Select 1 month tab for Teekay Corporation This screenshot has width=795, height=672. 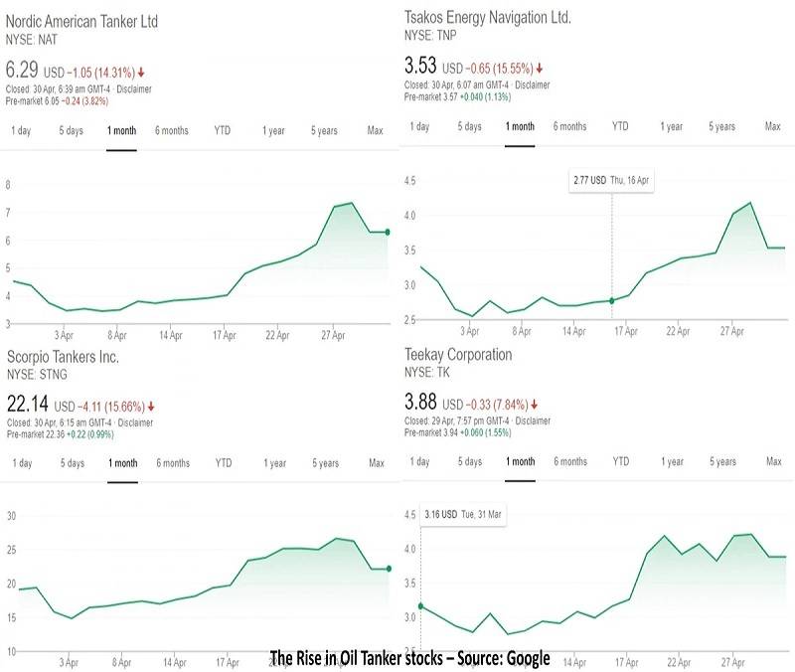tap(520, 461)
